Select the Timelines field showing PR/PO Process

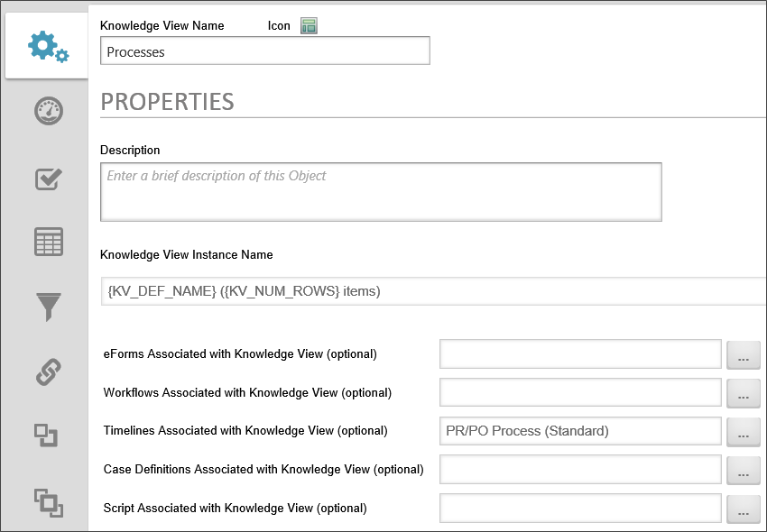pyautogui.click(x=580, y=431)
